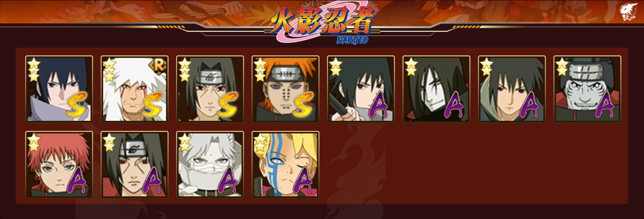Click the purple A badge on Kisame's card
The image size is (644, 219).
click(x=605, y=105)
